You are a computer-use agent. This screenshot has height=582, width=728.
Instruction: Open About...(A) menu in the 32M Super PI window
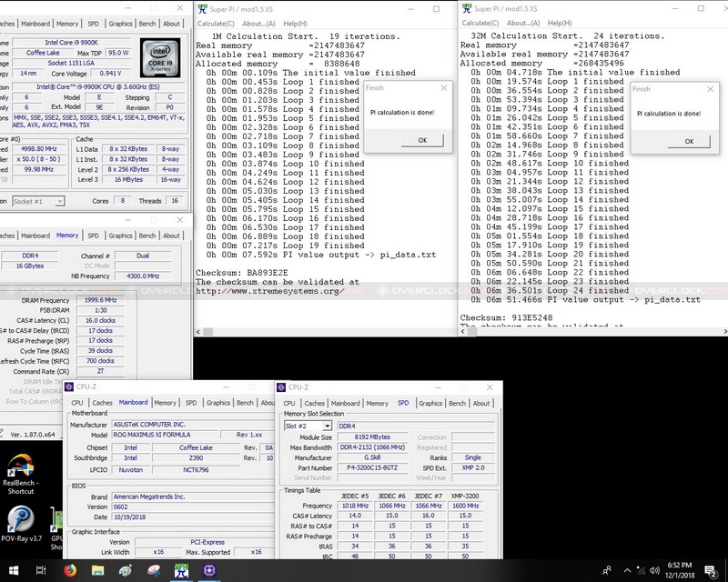[x=523, y=24]
